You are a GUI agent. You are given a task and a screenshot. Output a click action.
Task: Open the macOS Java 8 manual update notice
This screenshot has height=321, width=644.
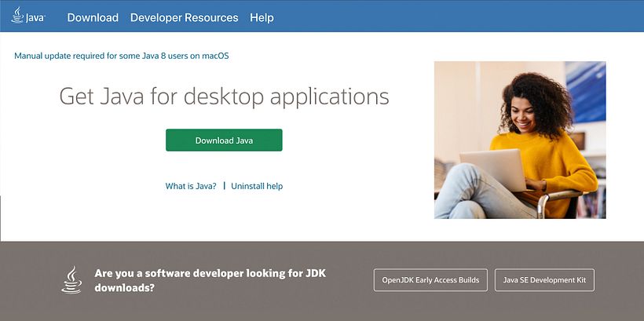tap(122, 56)
